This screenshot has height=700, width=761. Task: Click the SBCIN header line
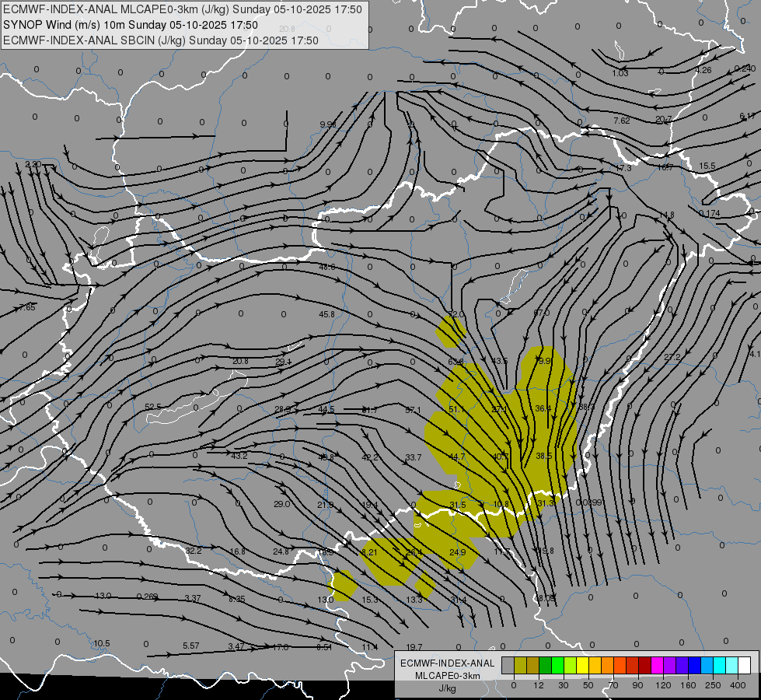click(161, 40)
